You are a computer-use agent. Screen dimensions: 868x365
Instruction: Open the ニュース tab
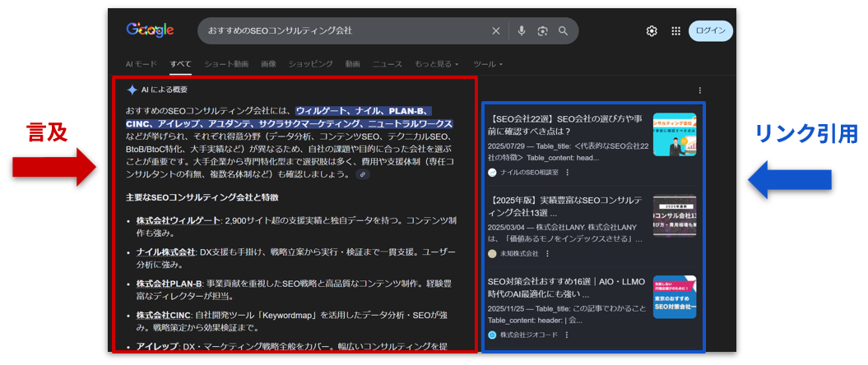[x=388, y=64]
